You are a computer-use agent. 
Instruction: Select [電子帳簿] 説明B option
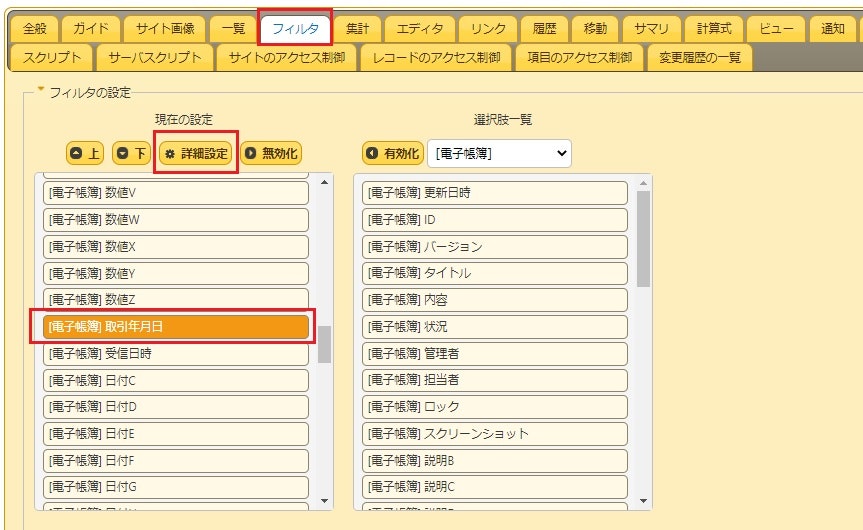[x=495, y=461]
